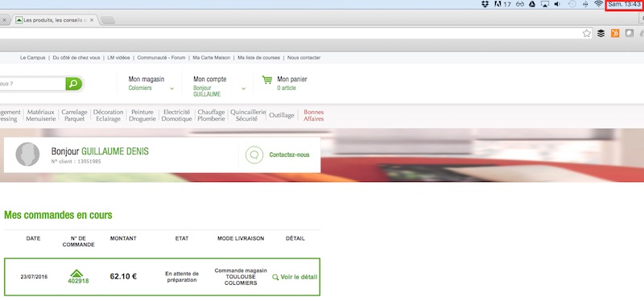
Task: Click the Nous contacter link
Action: pos(304,58)
